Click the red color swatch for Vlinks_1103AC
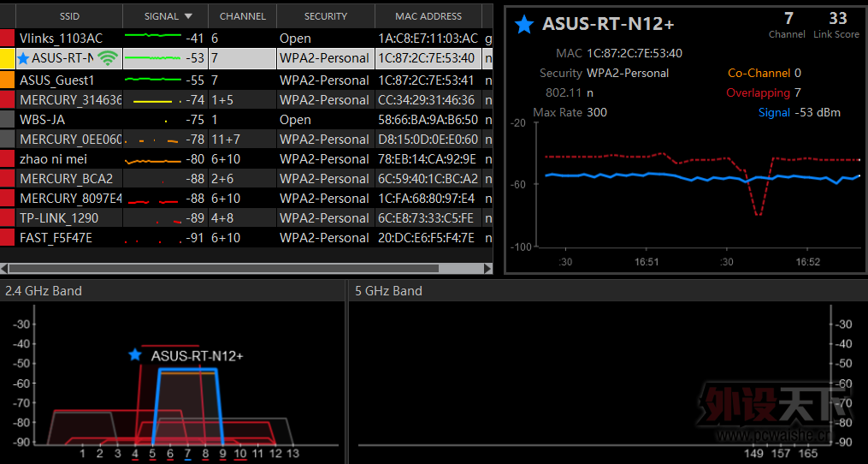Image resolution: width=868 pixels, height=464 pixels. pyautogui.click(x=7, y=39)
